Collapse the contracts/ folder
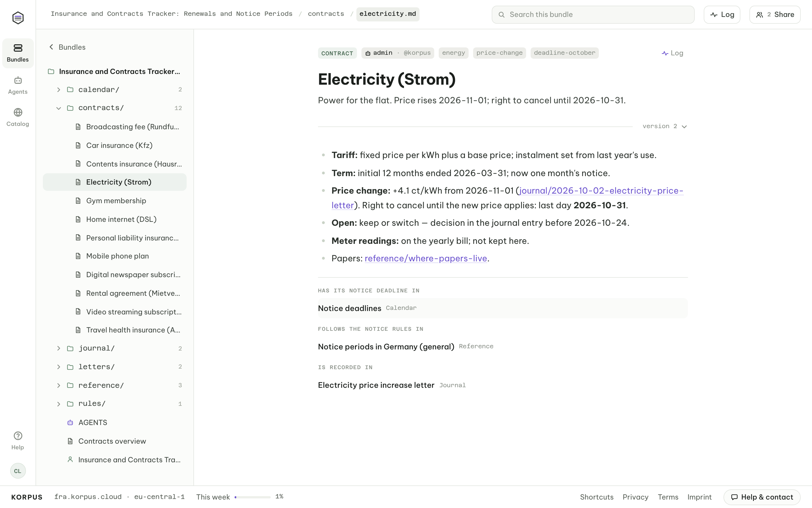This screenshot has height=508, width=812. pyautogui.click(x=58, y=108)
